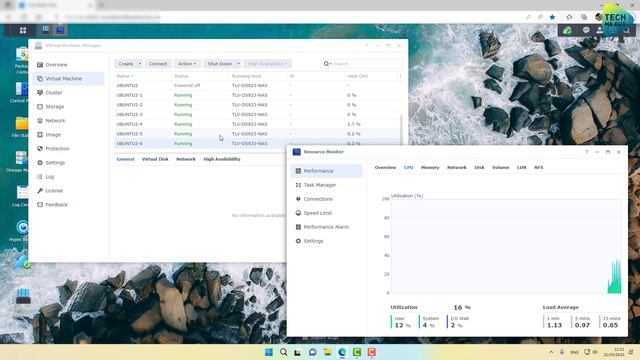Screen dimensions: 640x360
Task: Expand the Shut Down dropdown arrow
Action: click(238, 64)
